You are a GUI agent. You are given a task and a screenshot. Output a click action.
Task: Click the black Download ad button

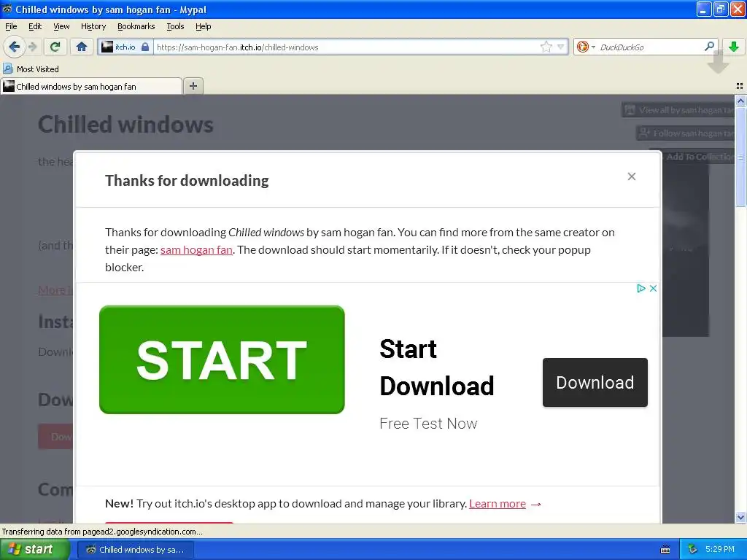[x=595, y=382]
